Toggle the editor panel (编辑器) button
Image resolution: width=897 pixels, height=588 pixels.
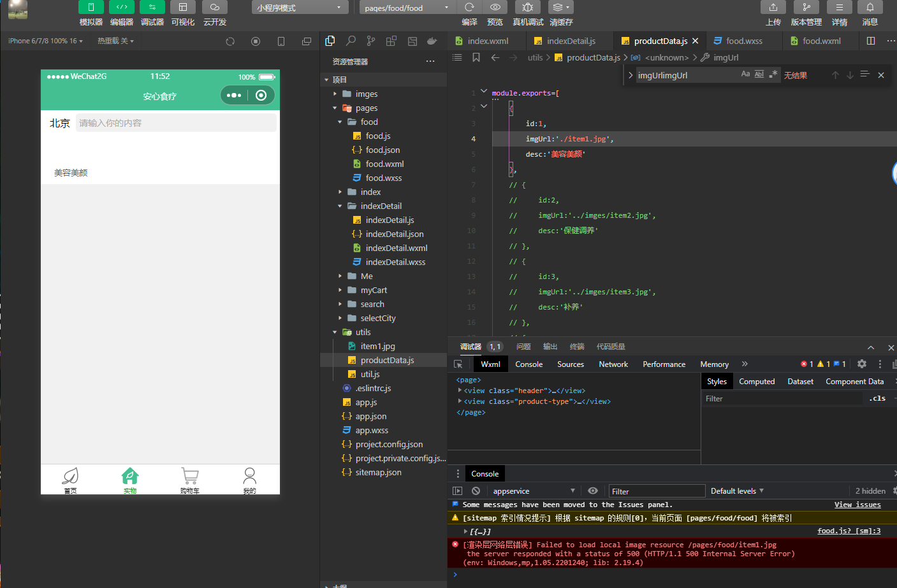(122, 7)
